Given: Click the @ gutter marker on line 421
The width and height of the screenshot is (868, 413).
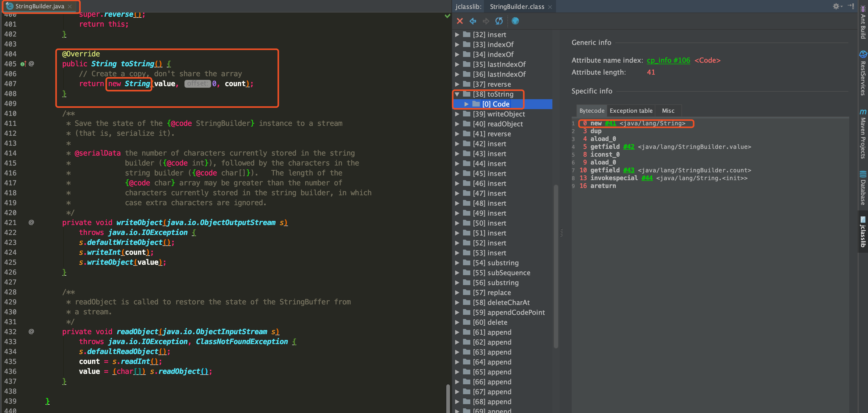Looking at the screenshot, I should click(31, 223).
